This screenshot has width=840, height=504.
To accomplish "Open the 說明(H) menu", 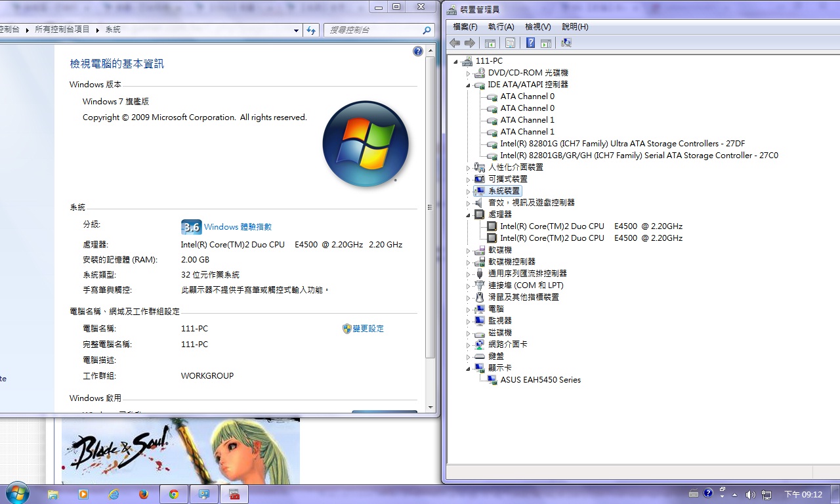I will tap(575, 27).
